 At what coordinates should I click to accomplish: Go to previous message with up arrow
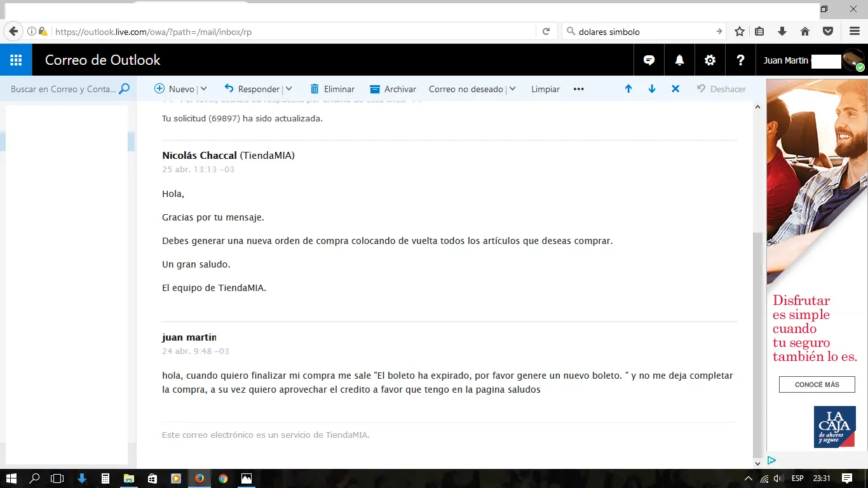pyautogui.click(x=628, y=89)
